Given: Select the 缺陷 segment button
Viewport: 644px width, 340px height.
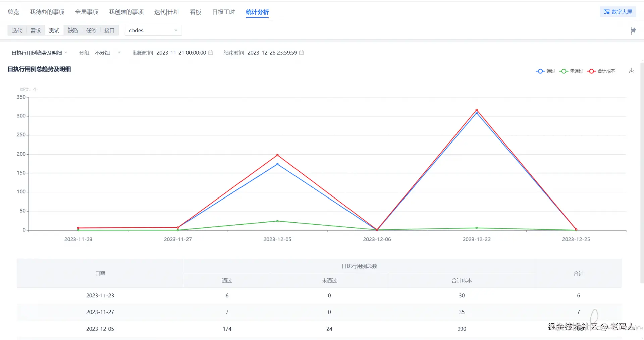Looking at the screenshot, I should coord(73,30).
